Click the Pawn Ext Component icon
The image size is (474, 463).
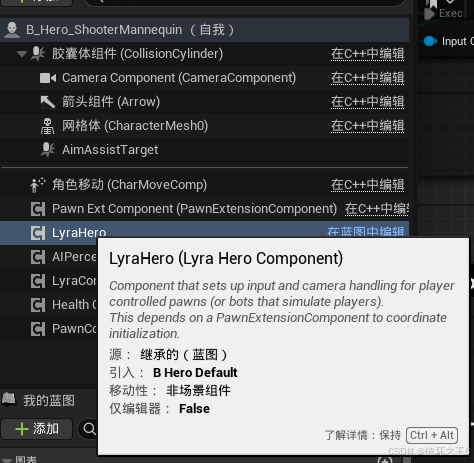coord(38,209)
